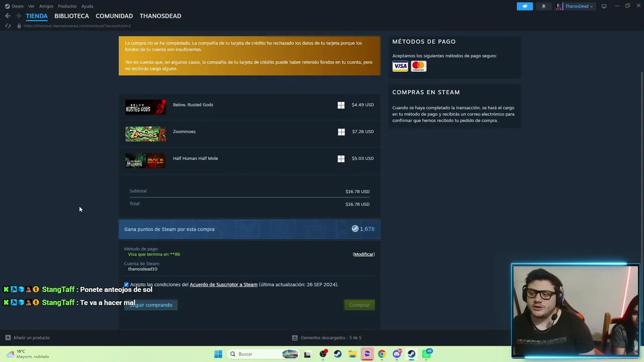Click the Steam account name thanosdead10
Viewport: 644px width, 362px height.
click(143, 269)
